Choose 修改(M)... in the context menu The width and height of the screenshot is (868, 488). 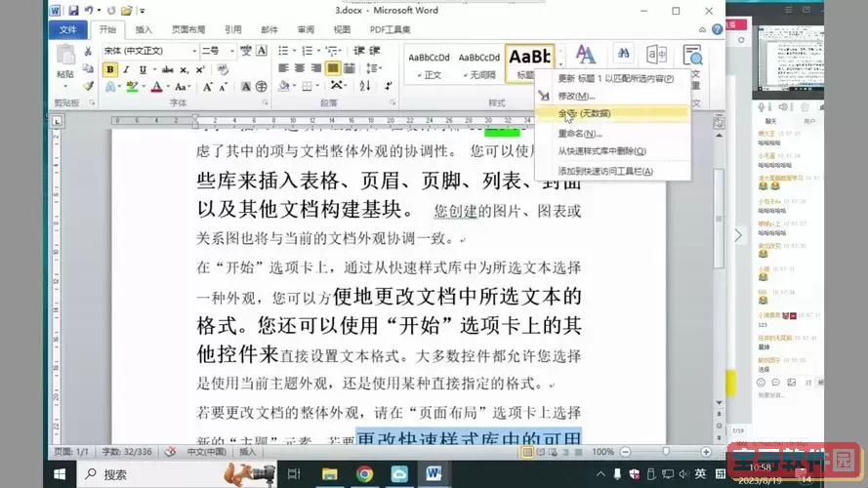point(612,96)
